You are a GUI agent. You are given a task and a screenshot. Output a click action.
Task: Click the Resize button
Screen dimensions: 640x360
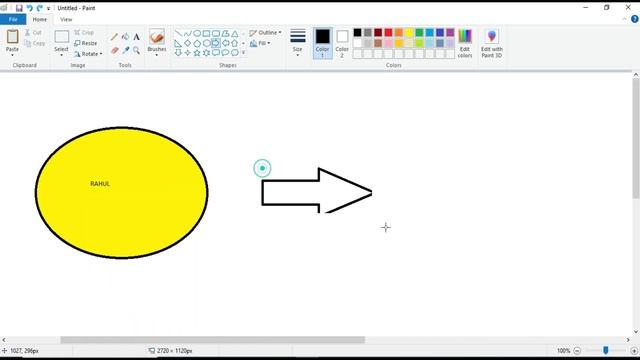86,43
